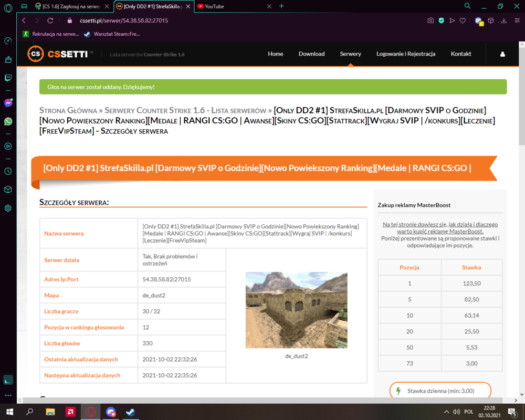Open a new tab with plus button
525x420 pixels.
coord(281,6)
